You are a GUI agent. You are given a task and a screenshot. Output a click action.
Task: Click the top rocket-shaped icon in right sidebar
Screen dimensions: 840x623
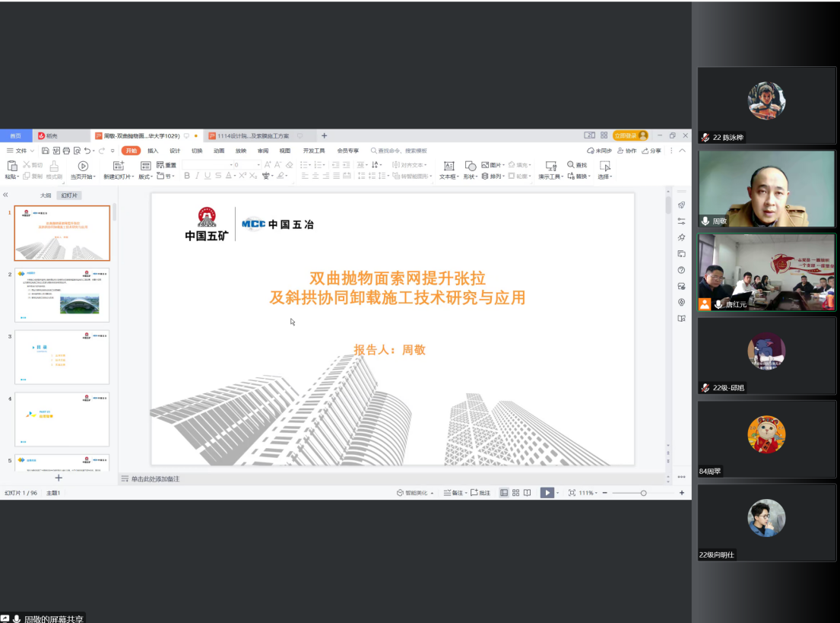coord(681,205)
